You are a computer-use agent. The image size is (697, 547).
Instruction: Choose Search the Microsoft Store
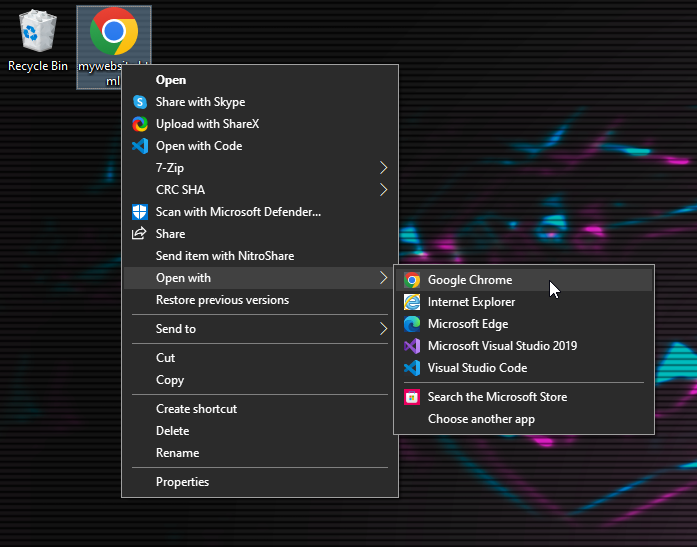pyautogui.click(x=524, y=397)
